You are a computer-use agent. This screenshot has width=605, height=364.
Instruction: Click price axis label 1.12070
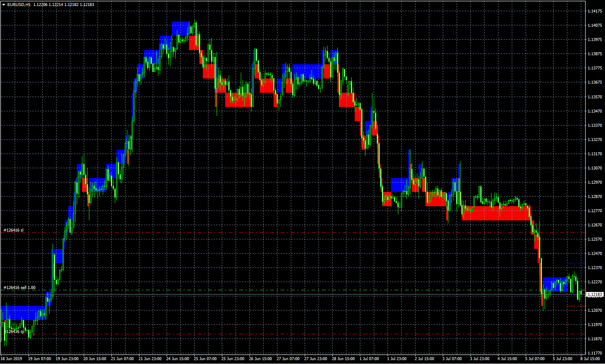[x=595, y=311]
